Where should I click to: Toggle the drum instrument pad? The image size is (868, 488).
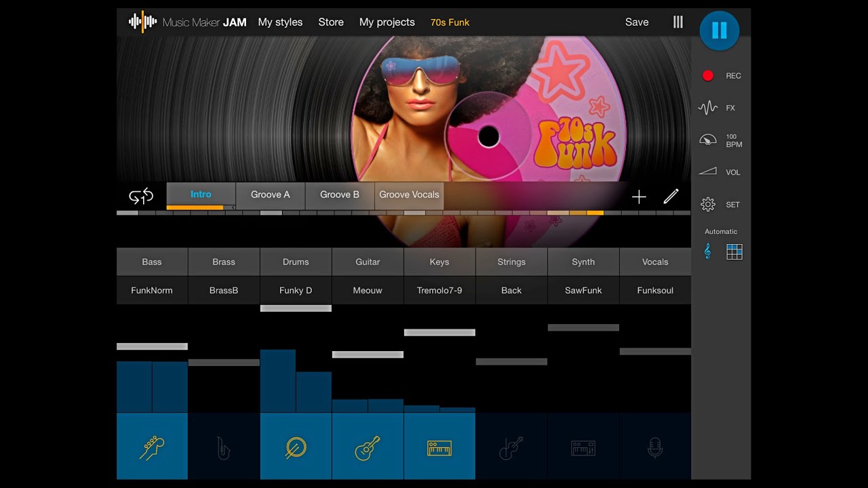[x=296, y=446]
